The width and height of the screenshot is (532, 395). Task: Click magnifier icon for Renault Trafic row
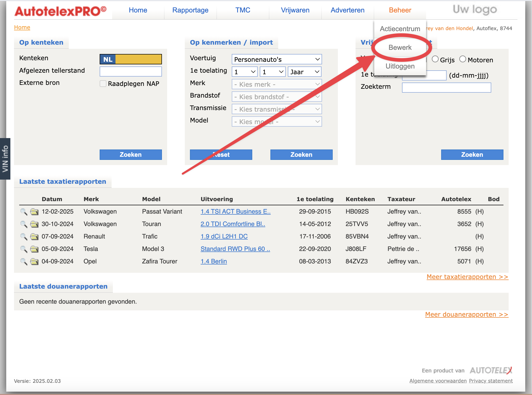click(24, 237)
